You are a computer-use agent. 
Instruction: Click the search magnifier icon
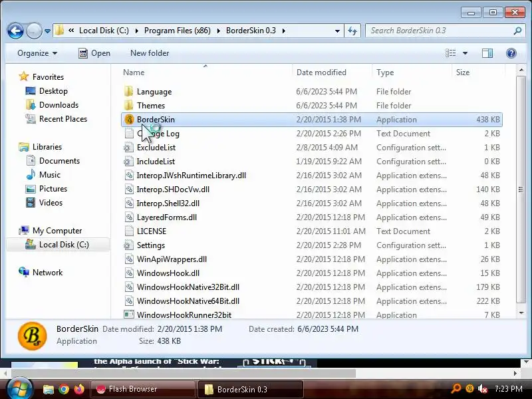click(x=518, y=31)
